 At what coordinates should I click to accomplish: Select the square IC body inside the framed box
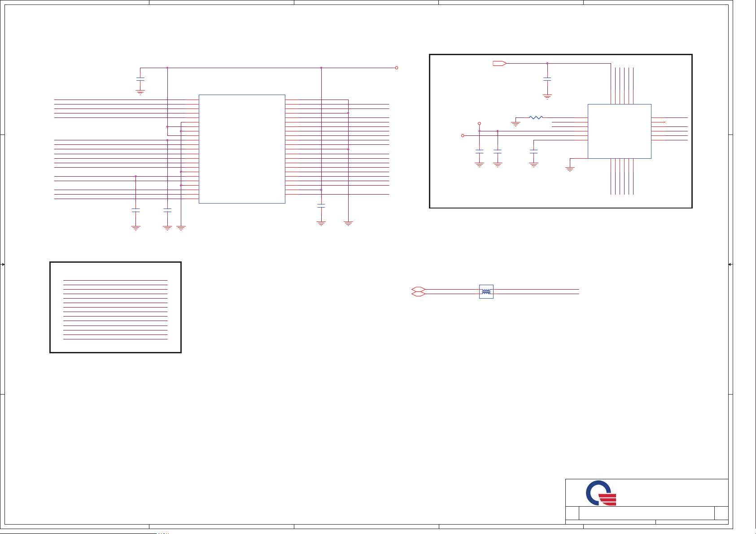coord(620,131)
